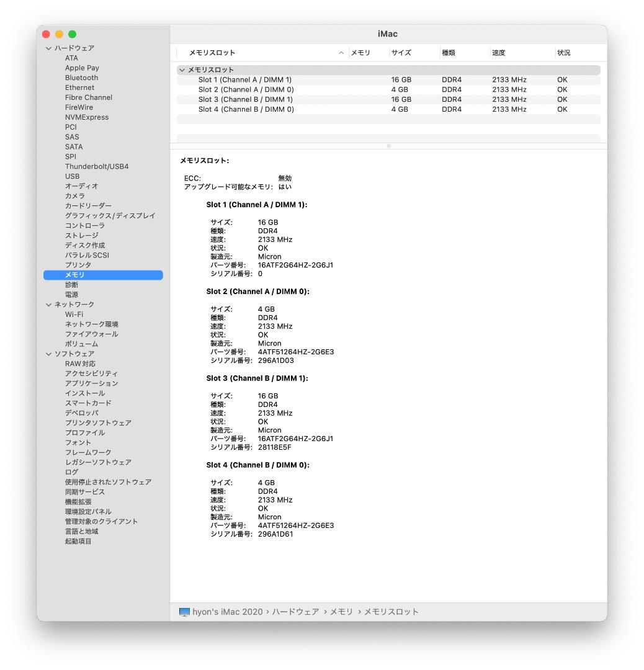
Task: Click the iMac icon in the breadcrumb bar
Action: click(184, 612)
